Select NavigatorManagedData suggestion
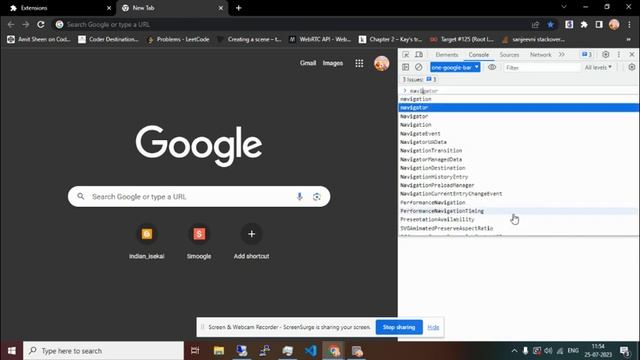The height and width of the screenshot is (360, 640). (x=518, y=159)
